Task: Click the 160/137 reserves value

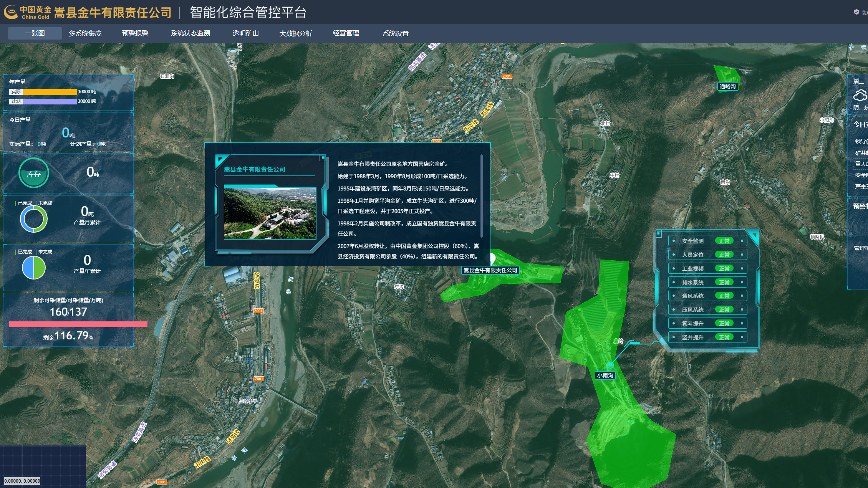Action: click(x=68, y=312)
